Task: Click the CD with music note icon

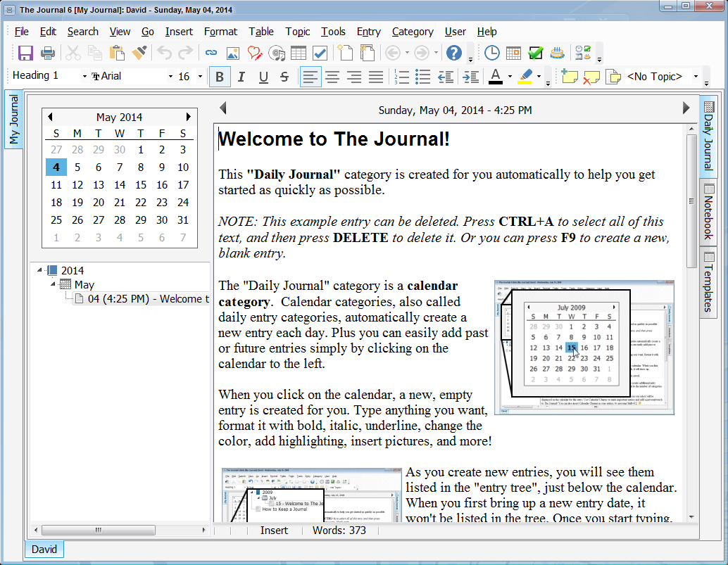Action: click(277, 53)
